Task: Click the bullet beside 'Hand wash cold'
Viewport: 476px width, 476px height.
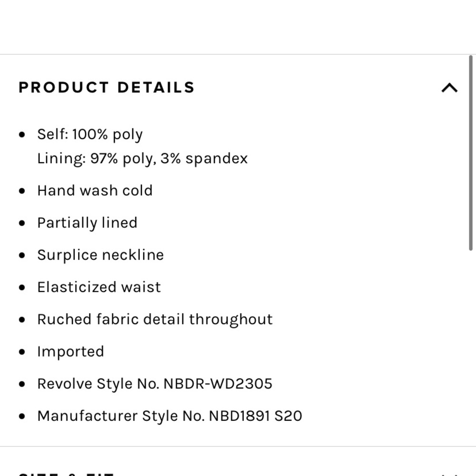Action: pos(22,191)
